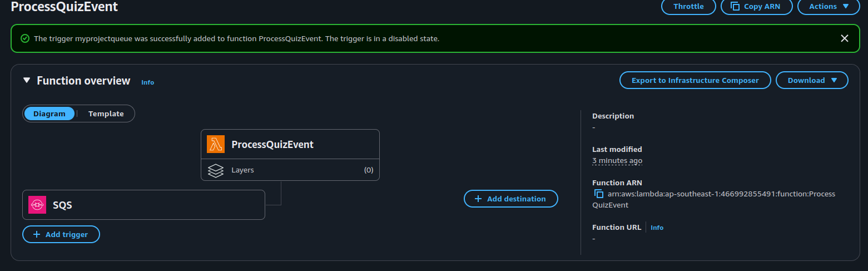
Task: Switch to Diagram view
Action: 49,114
